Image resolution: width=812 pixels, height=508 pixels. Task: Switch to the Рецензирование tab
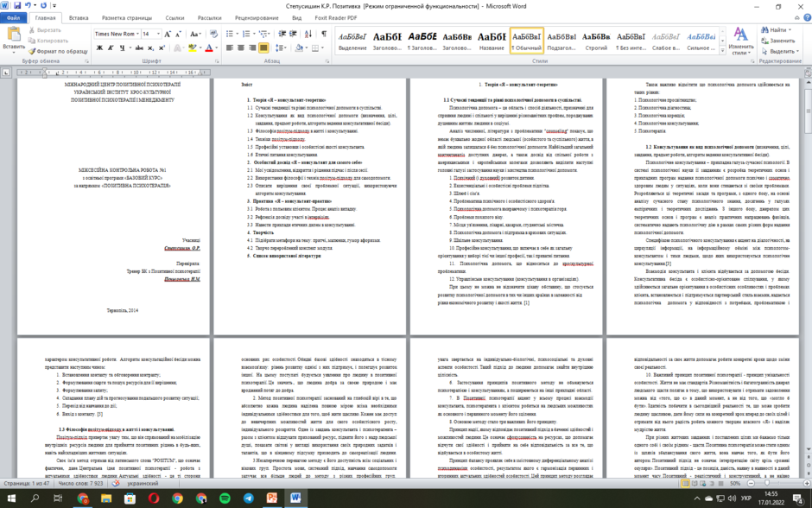click(257, 17)
